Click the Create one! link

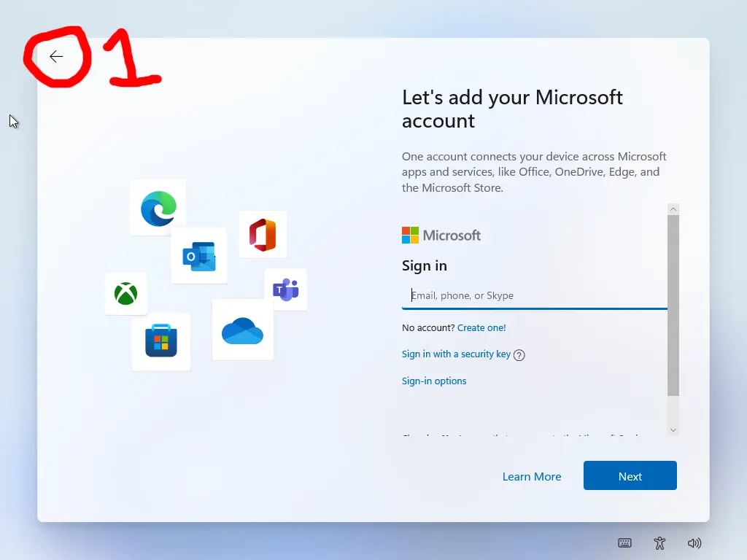click(481, 327)
